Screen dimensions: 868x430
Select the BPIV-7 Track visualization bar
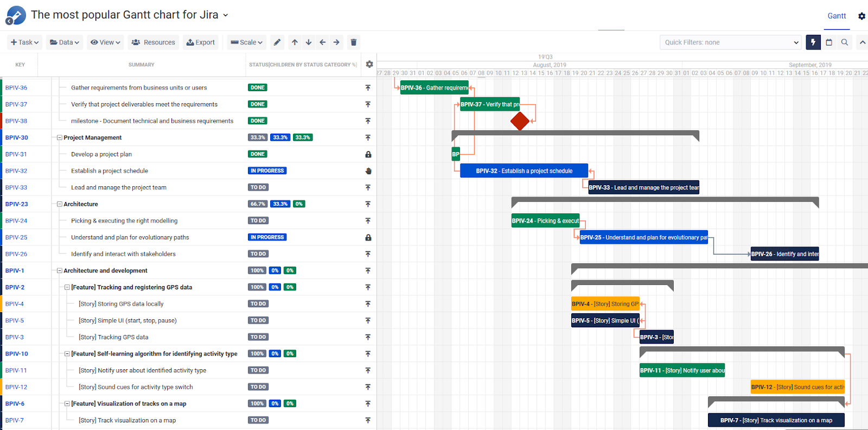pos(776,420)
